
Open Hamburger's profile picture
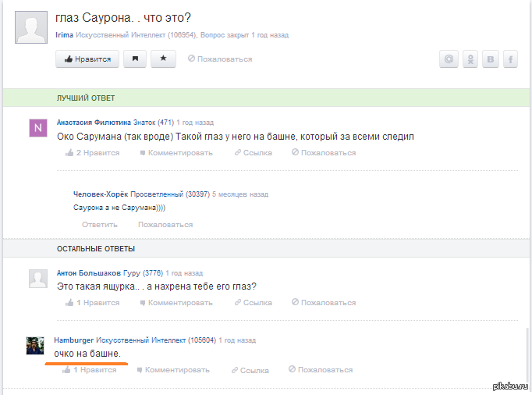pos(35,346)
